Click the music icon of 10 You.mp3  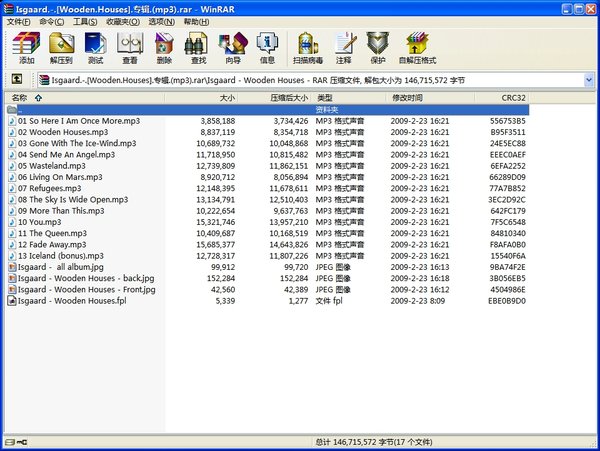pos(12,222)
